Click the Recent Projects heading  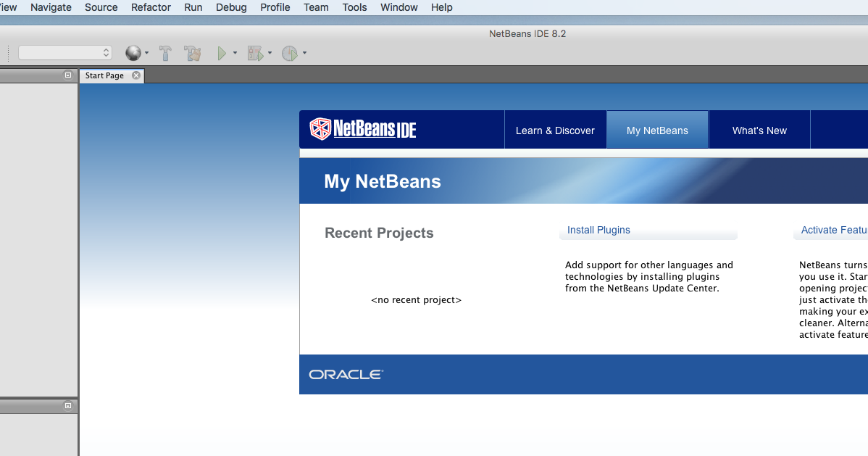[x=379, y=233]
